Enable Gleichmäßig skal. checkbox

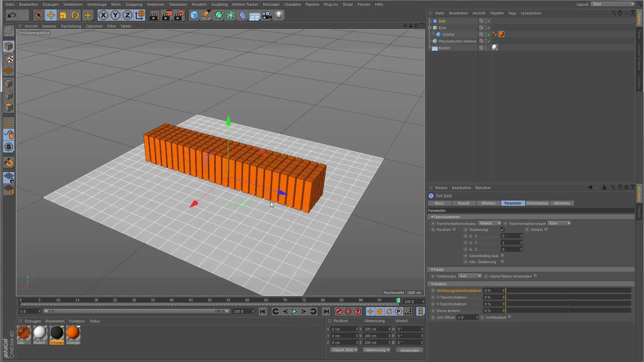tap(502, 256)
